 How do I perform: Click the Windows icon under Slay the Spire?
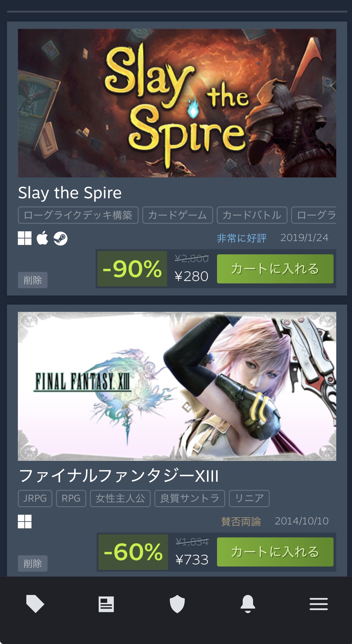pos(25,238)
